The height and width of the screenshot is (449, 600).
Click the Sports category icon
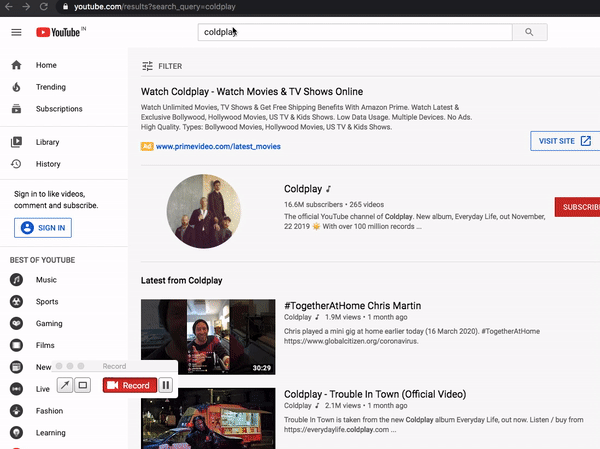pos(16,302)
